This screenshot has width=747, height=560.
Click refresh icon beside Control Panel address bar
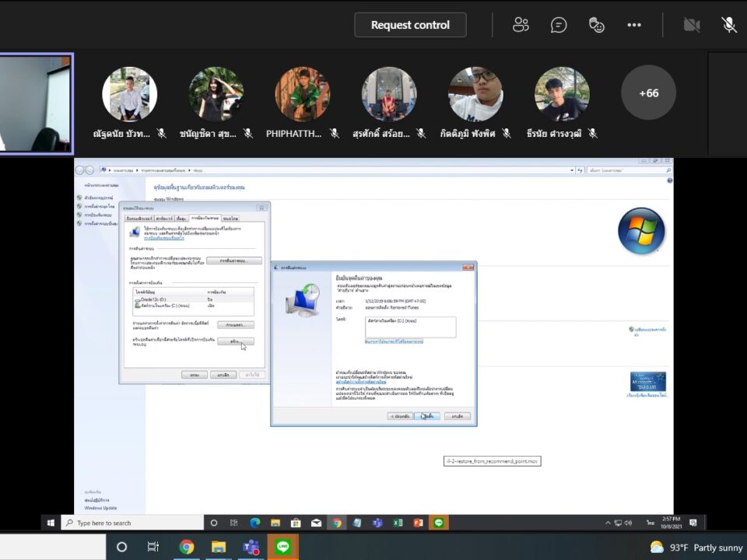tap(580, 170)
